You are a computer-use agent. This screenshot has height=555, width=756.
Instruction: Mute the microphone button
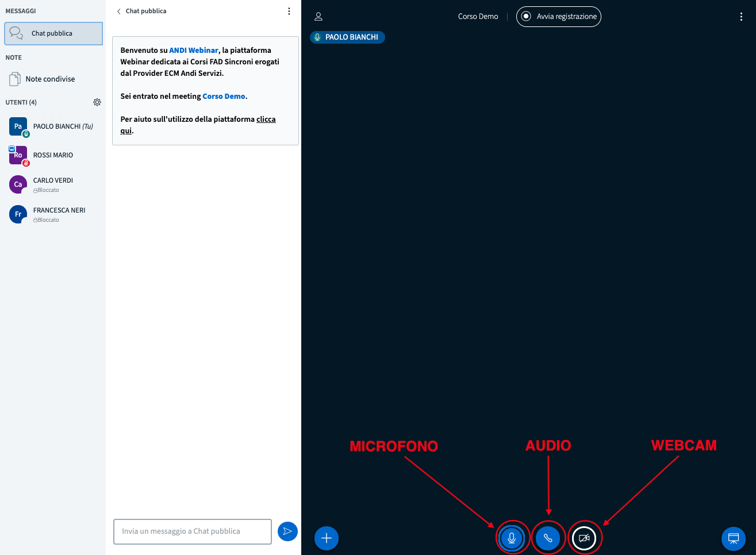coord(511,538)
